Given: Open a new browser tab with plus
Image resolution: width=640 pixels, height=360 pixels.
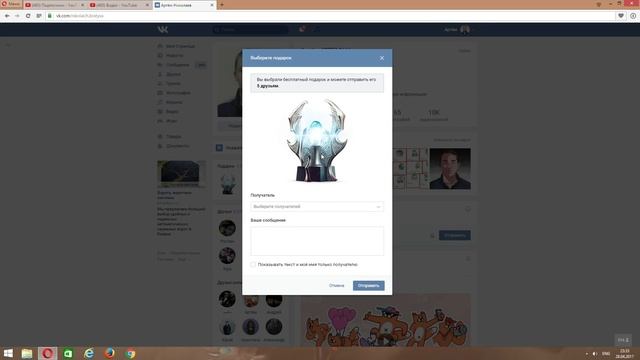Looking at the screenshot, I should click(x=222, y=5).
